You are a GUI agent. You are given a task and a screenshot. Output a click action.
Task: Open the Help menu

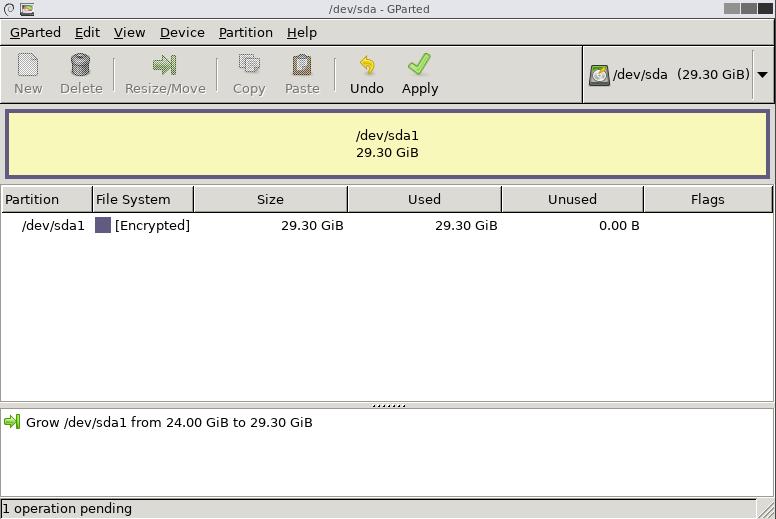pyautogui.click(x=302, y=33)
